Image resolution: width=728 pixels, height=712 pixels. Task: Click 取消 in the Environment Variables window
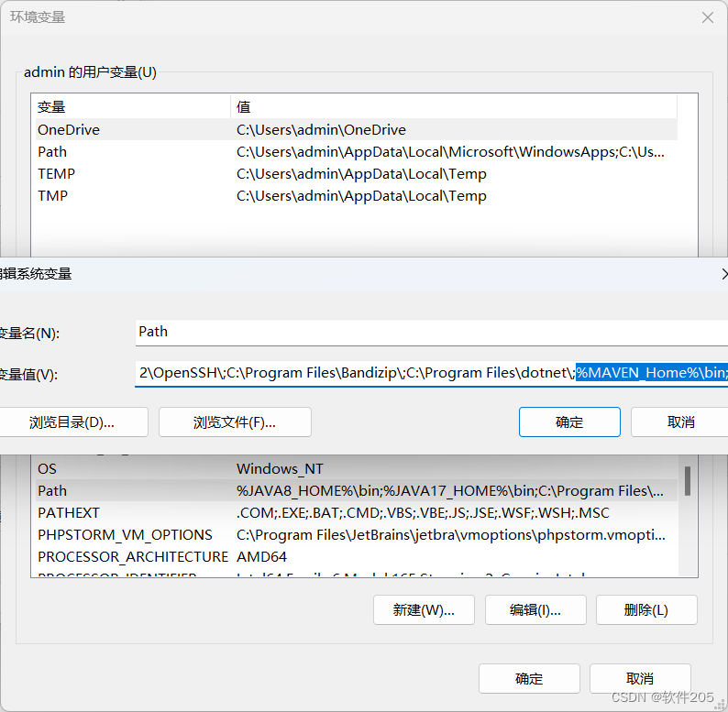640,679
